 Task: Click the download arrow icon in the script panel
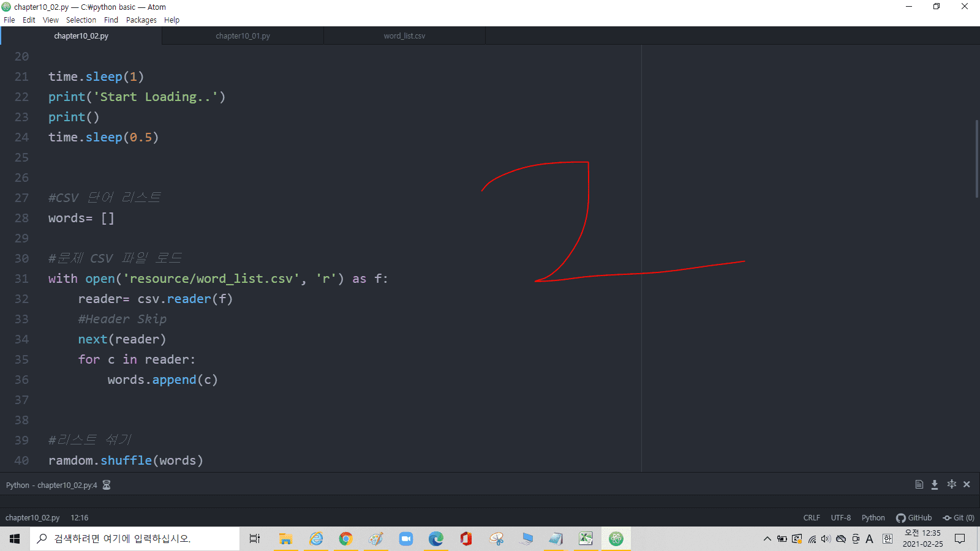935,484
